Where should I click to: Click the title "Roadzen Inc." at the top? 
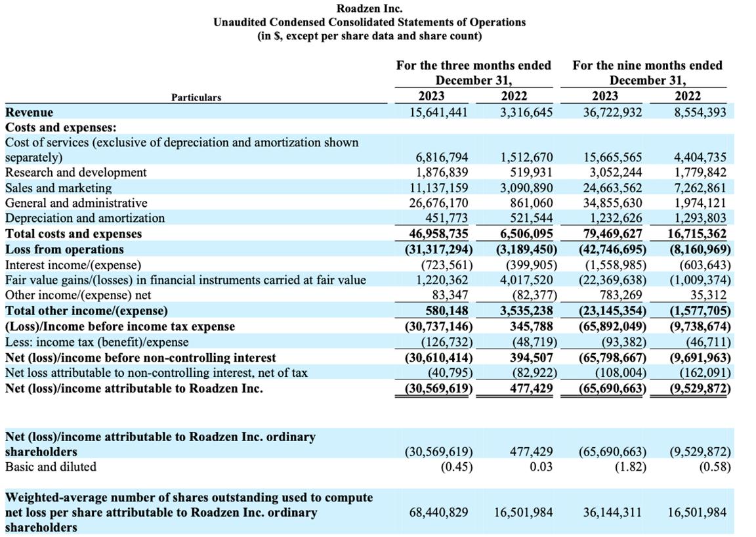coord(369,8)
